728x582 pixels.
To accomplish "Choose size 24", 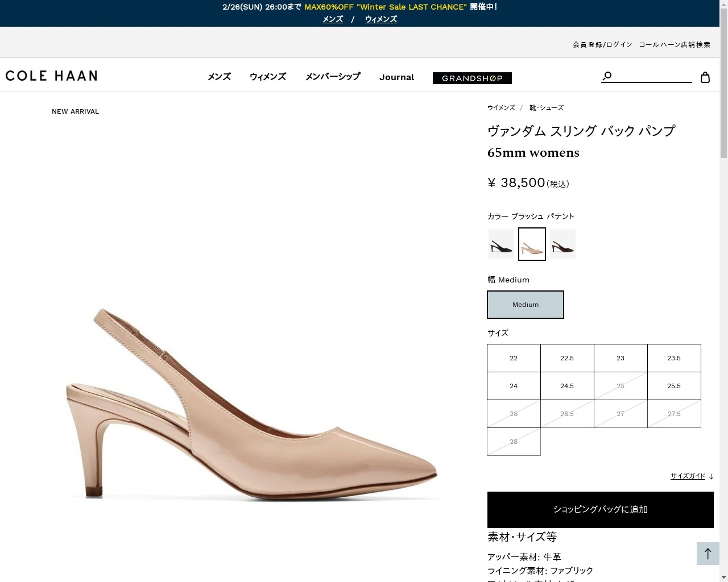I will pyautogui.click(x=514, y=386).
